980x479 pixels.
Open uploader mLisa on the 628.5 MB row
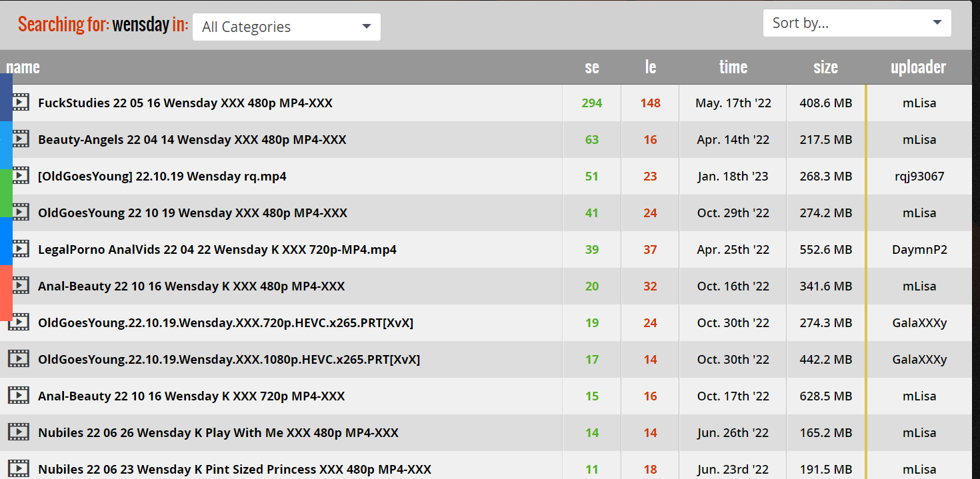(x=919, y=396)
